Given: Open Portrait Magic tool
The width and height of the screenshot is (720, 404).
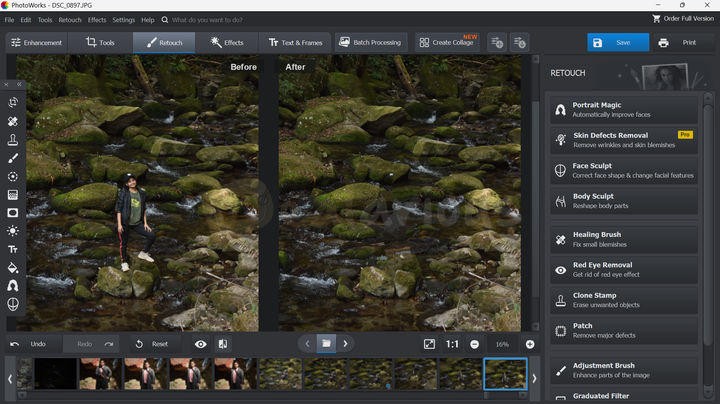Looking at the screenshot, I should tap(624, 110).
